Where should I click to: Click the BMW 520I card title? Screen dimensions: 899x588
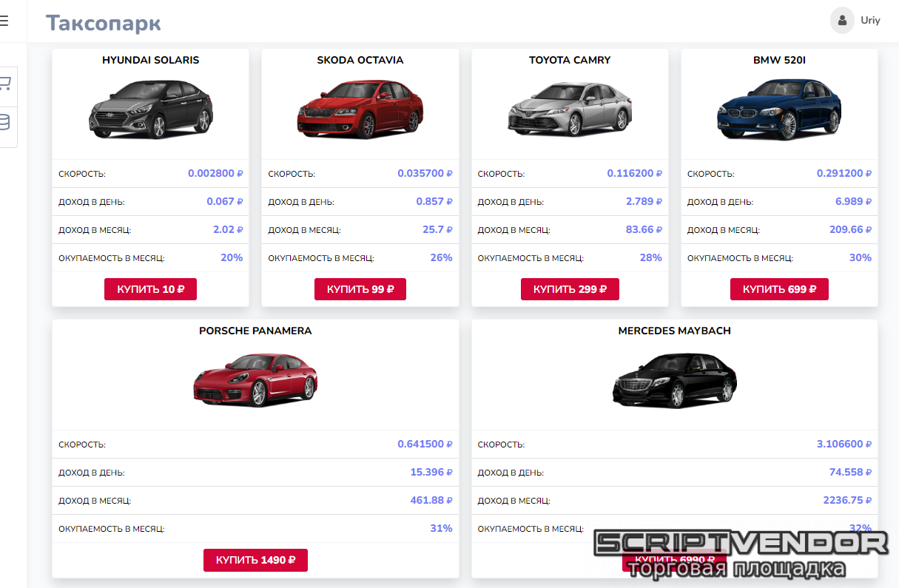pyautogui.click(x=779, y=60)
